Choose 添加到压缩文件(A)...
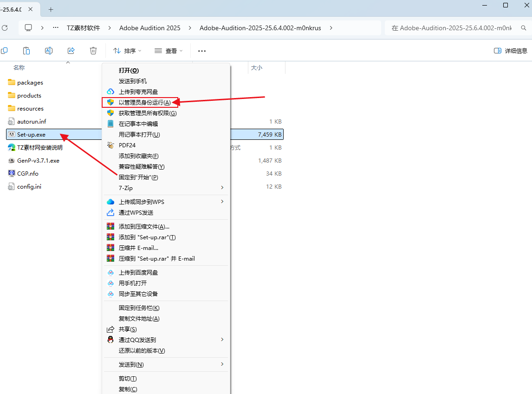The image size is (532, 394). pos(166,227)
